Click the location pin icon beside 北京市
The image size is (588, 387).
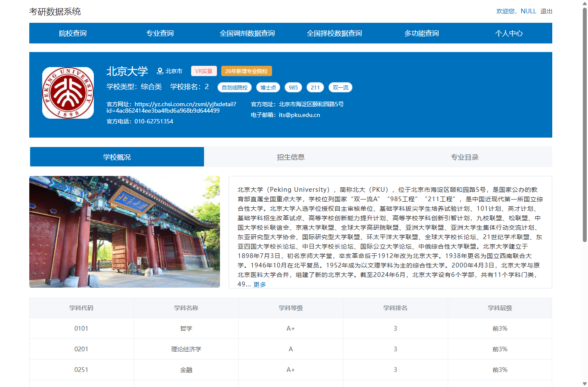point(160,71)
